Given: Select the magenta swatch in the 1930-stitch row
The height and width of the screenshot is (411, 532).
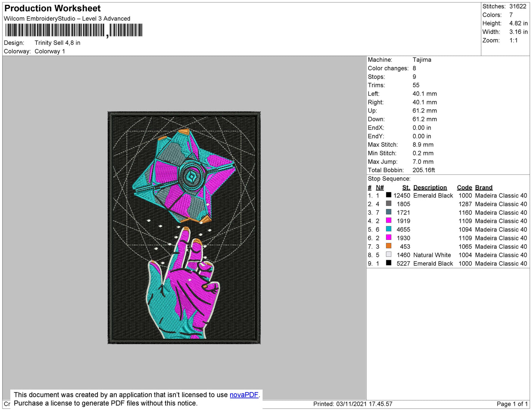Looking at the screenshot, I should click(x=388, y=237).
